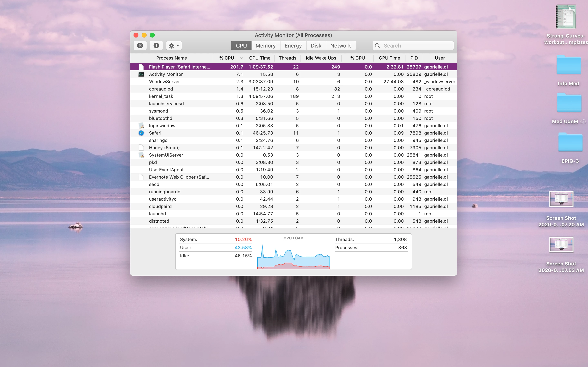
Task: Select Screen Shot 07.53 AM thumbnail
Action: [561, 245]
